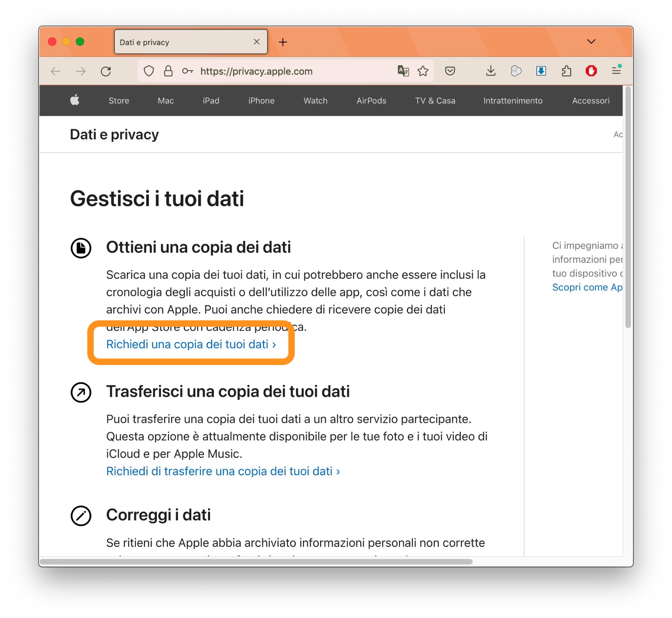Open the extensions puzzle piece icon
This screenshot has height=618, width=672.
point(566,71)
